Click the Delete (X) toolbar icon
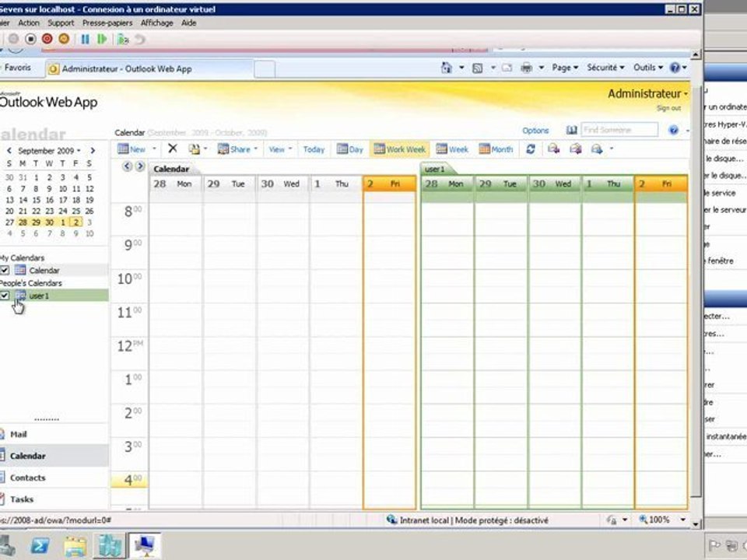747x560 pixels. 173,149
